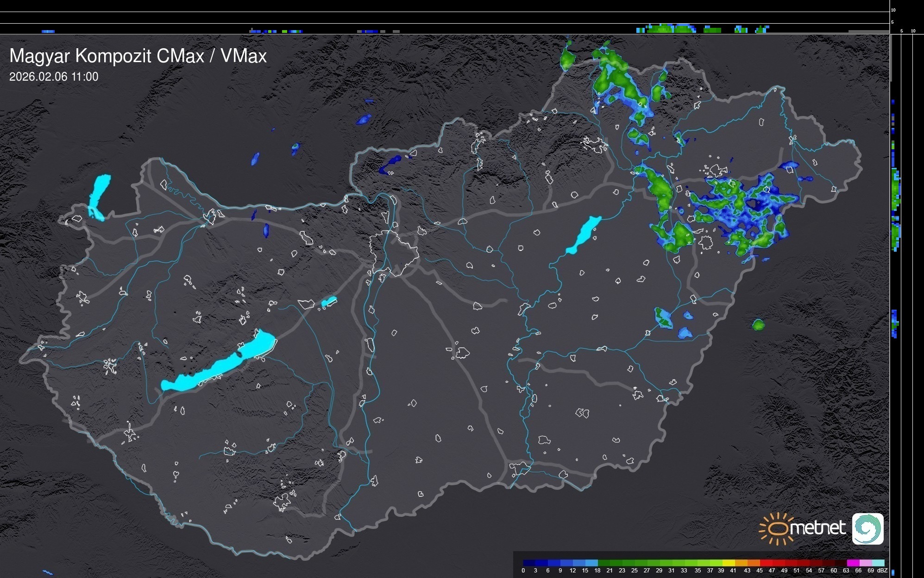Click the light cyan 69 dBZ swatch

pos(878,563)
